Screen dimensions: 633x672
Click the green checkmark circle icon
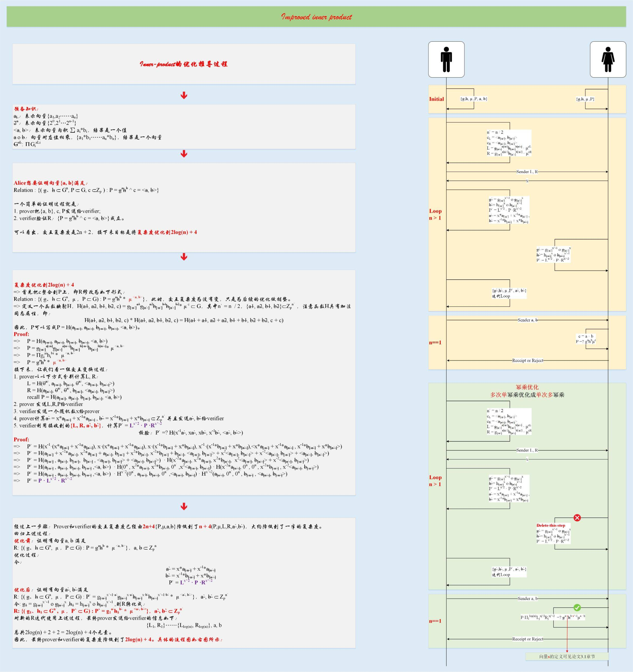point(577,608)
